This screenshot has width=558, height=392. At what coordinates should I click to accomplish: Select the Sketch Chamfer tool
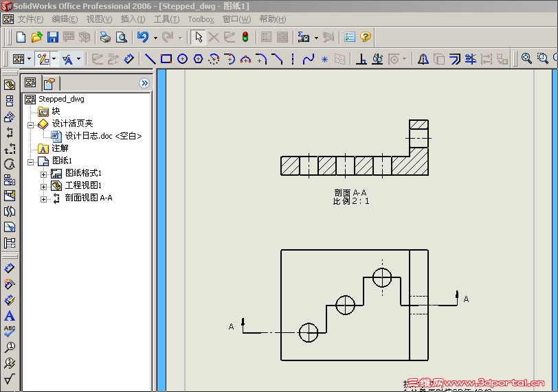pos(277,58)
